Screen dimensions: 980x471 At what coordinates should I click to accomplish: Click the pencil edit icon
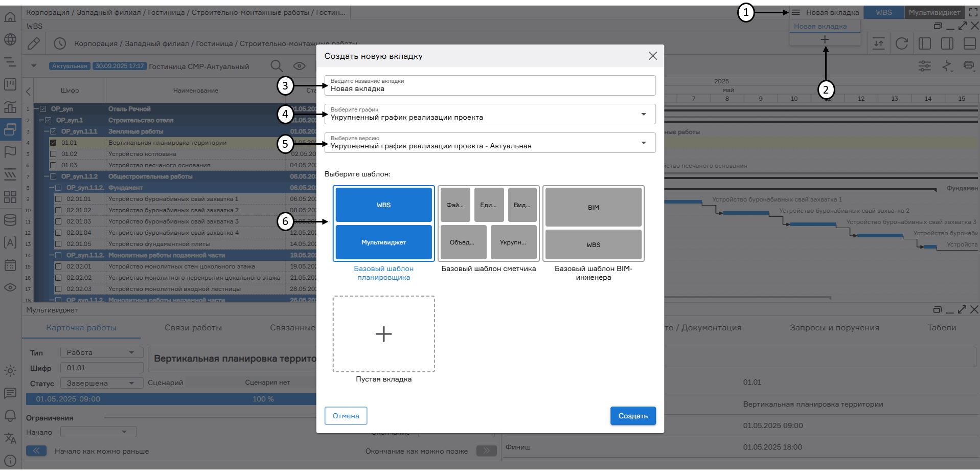34,44
